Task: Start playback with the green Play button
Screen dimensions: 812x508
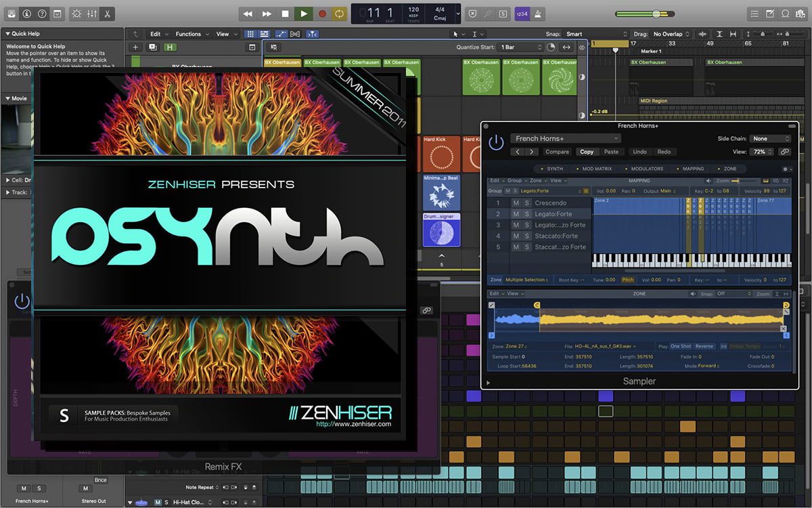Action: (x=303, y=14)
